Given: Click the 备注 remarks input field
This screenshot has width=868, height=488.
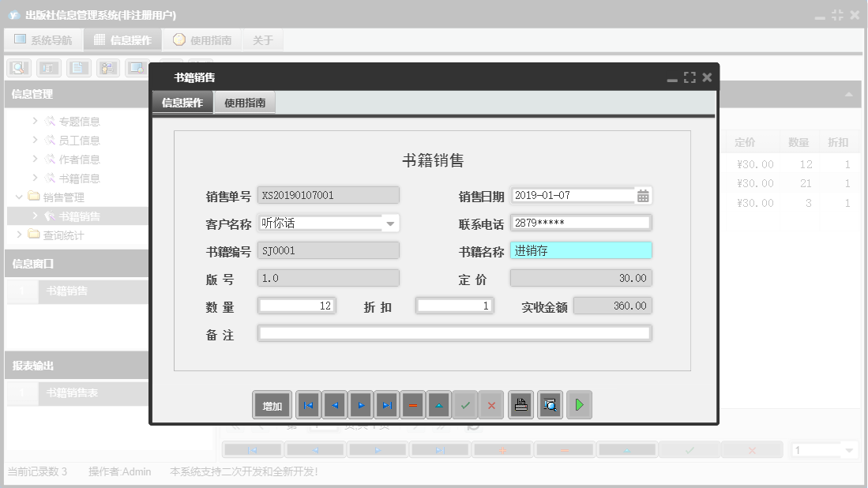Looking at the screenshot, I should click(453, 333).
